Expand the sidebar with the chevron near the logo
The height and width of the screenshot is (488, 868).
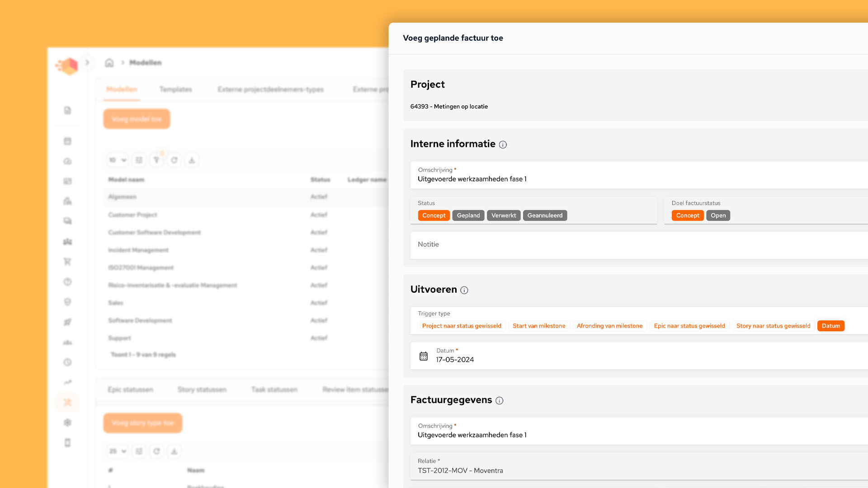pyautogui.click(x=87, y=62)
